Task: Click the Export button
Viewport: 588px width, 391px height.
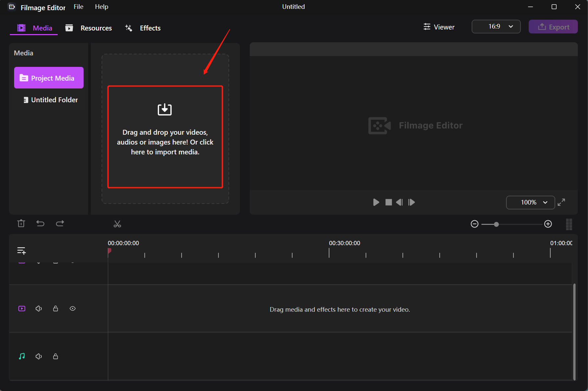Action: pos(553,27)
